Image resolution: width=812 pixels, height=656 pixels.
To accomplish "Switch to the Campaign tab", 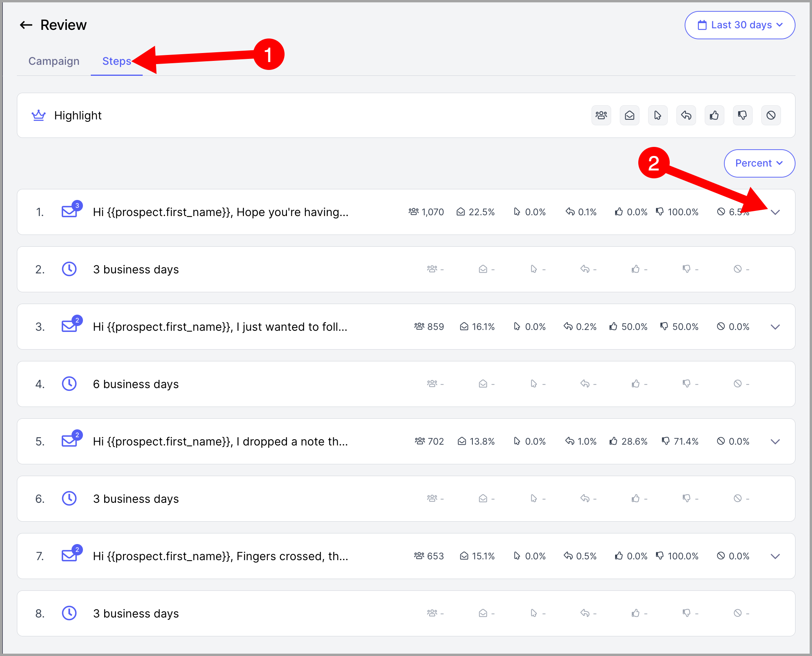I will pos(54,61).
